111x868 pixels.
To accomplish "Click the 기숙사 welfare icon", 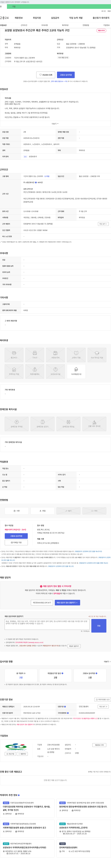I will (x=35, y=355).
